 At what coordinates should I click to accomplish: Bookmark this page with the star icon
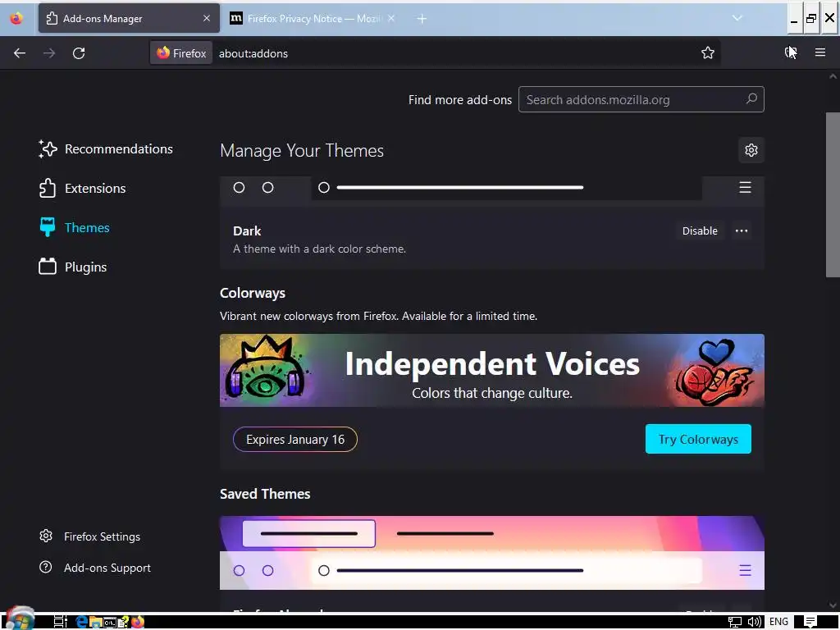pos(708,52)
